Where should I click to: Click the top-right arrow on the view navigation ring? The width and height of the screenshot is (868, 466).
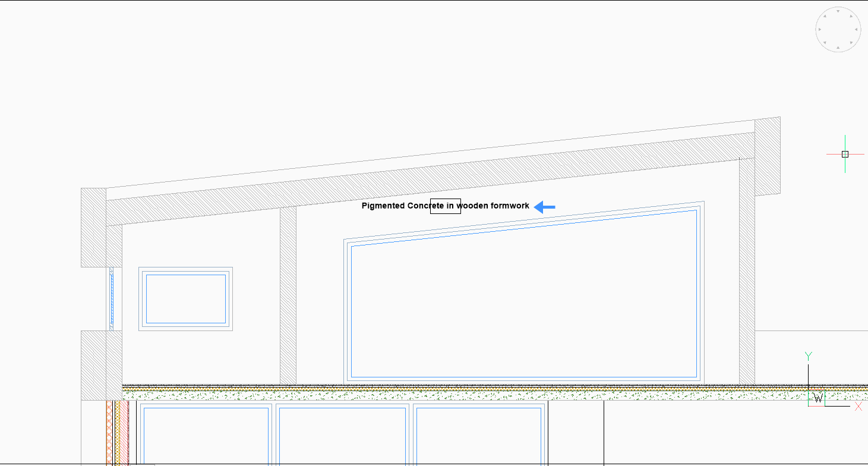click(852, 16)
